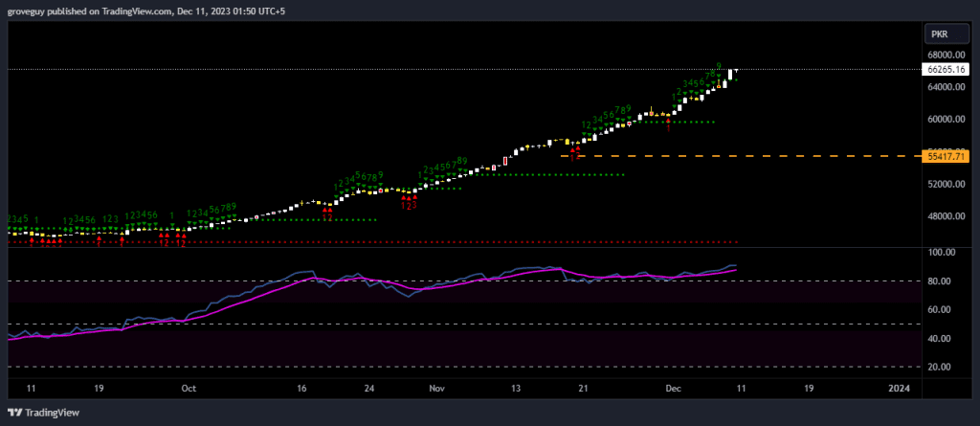
Task: Select the red dotted line below candles
Action: point(383,242)
